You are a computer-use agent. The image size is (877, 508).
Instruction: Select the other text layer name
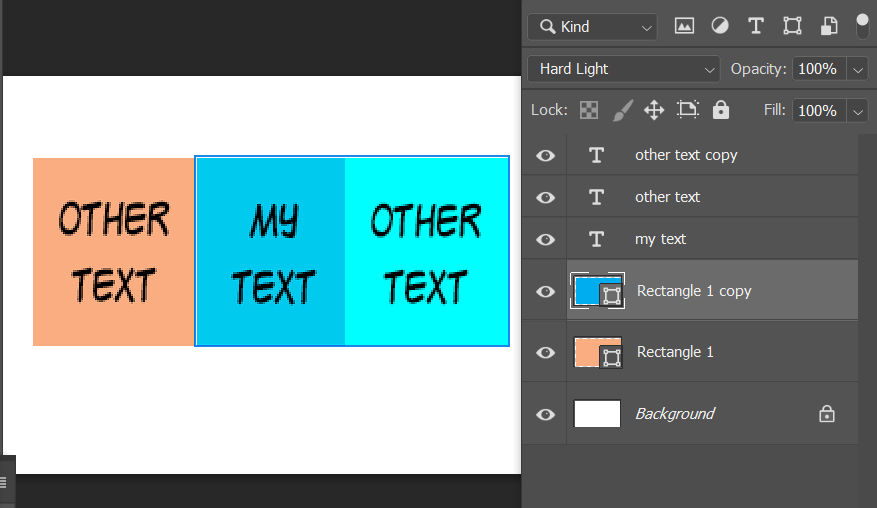[667, 197]
